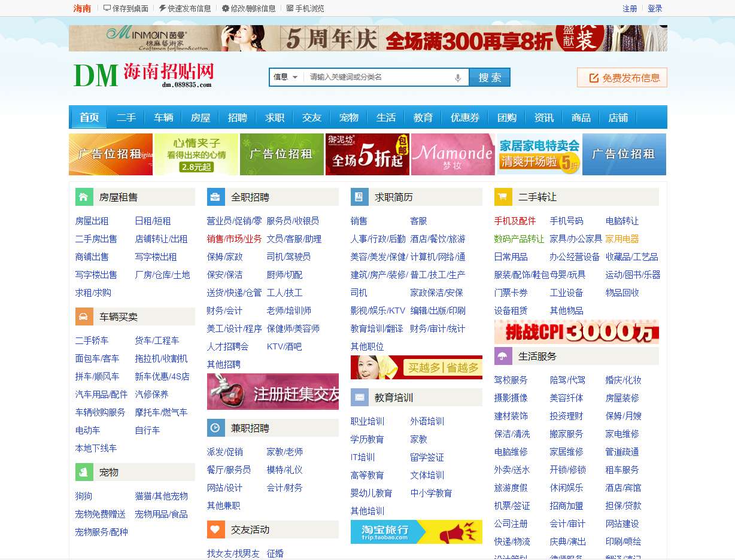735x560 pixels.
Task: Click the DM 海南招贴网 logo
Action: point(144,75)
